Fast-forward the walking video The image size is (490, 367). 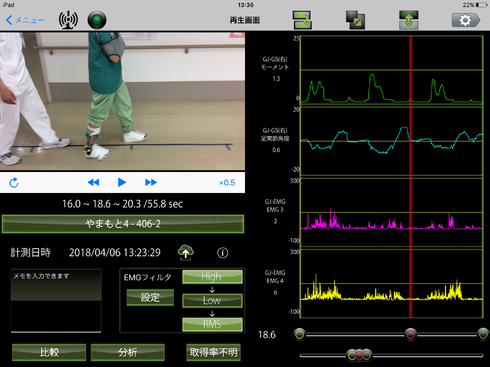[x=151, y=182]
